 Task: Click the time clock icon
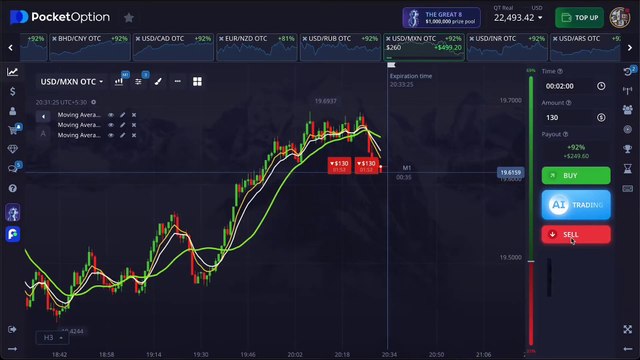601,86
